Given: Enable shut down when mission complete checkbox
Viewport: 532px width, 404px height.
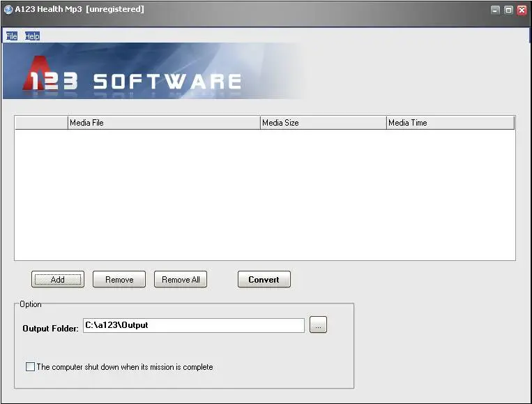Looking at the screenshot, I should point(30,366).
